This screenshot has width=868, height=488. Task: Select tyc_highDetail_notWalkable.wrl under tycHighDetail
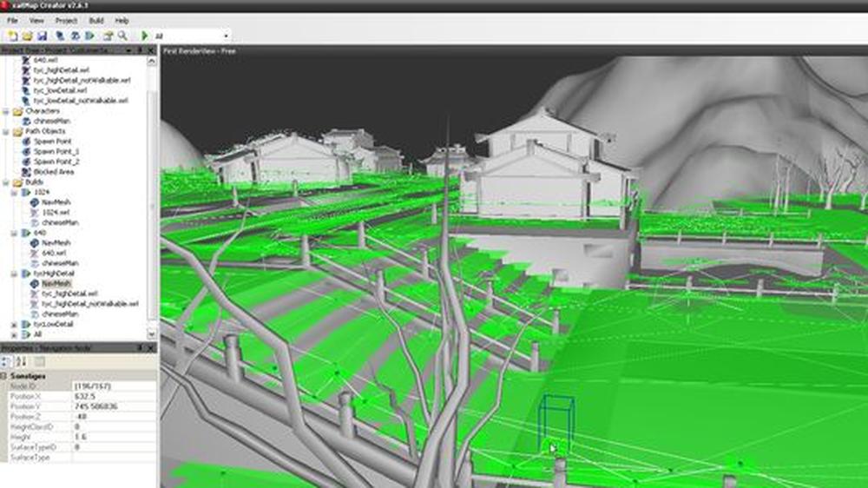[x=90, y=304]
